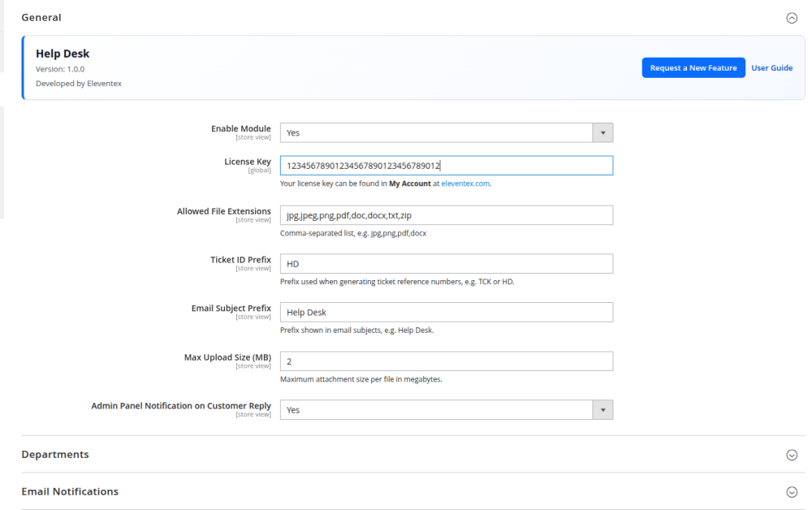Open the Departments section heading

click(x=55, y=455)
